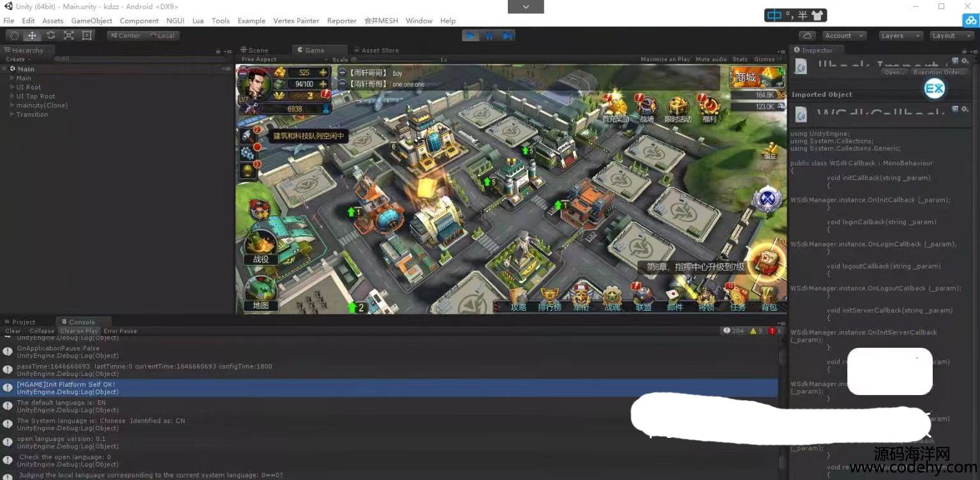The height and width of the screenshot is (480, 980).
Task: Toggle Clear on Play in Console
Action: 79,331
